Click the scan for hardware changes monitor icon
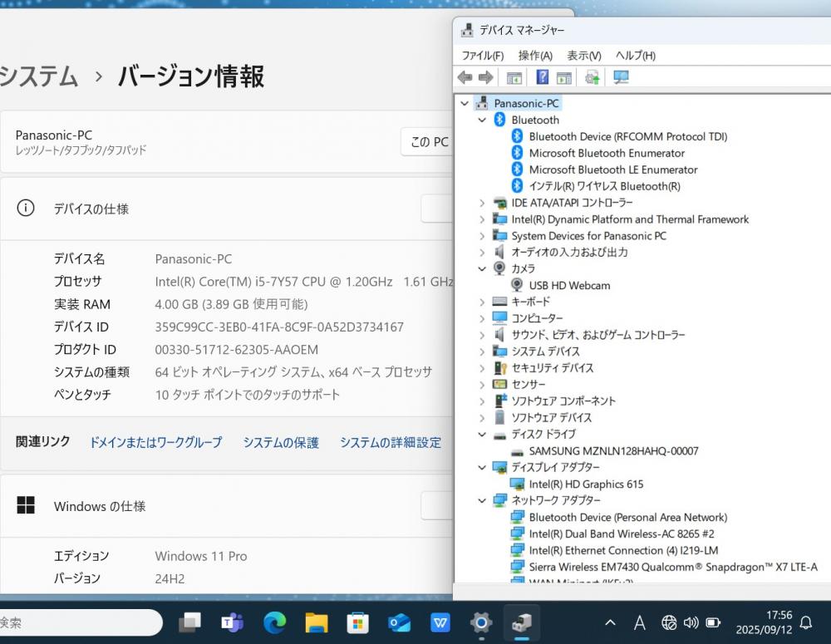This screenshot has width=831, height=644. 621,77
